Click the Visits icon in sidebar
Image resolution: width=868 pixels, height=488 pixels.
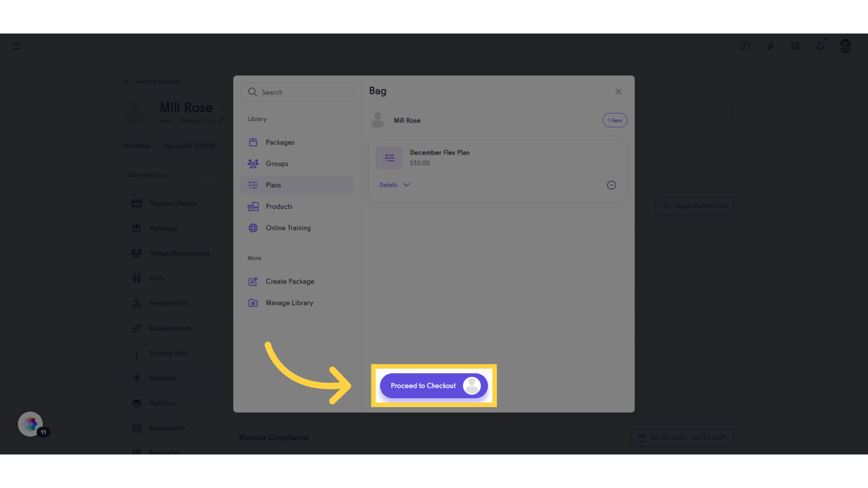pyautogui.click(x=137, y=278)
